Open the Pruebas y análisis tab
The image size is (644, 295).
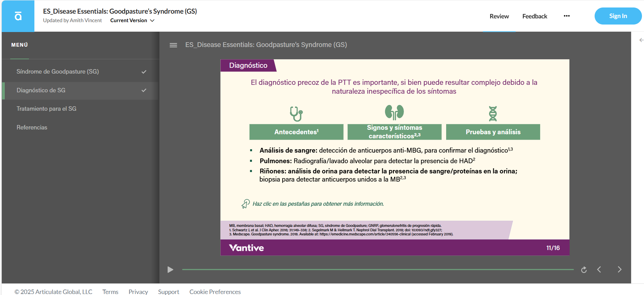pos(493,132)
